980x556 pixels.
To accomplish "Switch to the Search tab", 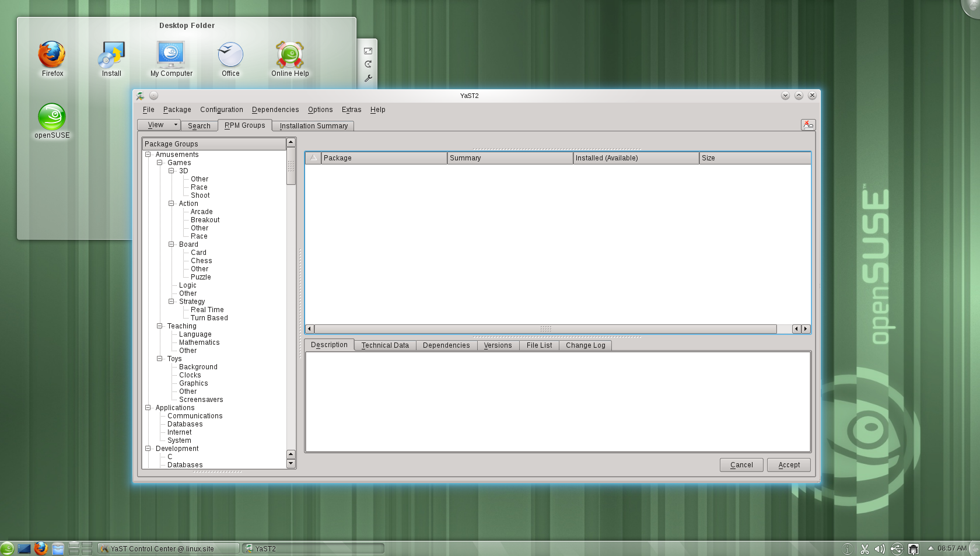I will click(x=199, y=125).
